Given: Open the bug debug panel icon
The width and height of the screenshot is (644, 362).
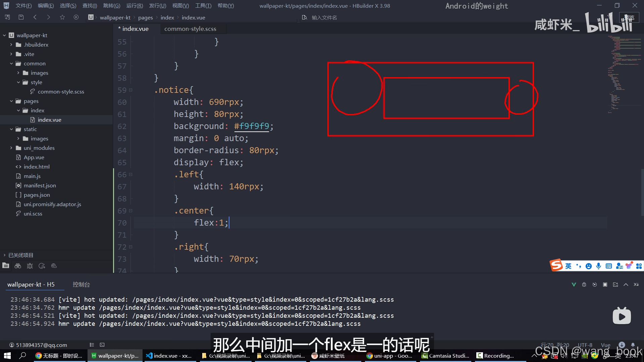Looking at the screenshot, I should click(30, 266).
